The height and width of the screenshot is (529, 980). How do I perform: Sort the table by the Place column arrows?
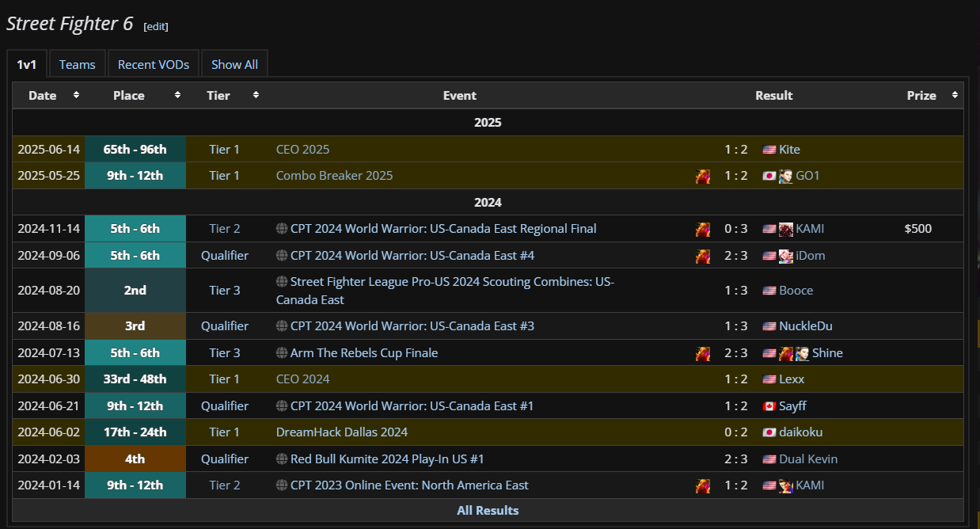(x=177, y=95)
